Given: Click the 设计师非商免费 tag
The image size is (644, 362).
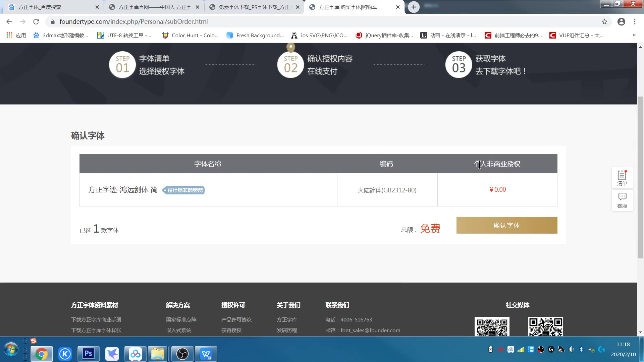Looking at the screenshot, I should click(183, 190).
